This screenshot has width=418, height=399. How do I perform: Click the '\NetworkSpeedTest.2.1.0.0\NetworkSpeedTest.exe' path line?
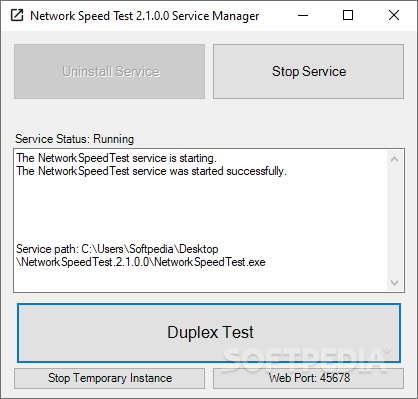click(141, 262)
